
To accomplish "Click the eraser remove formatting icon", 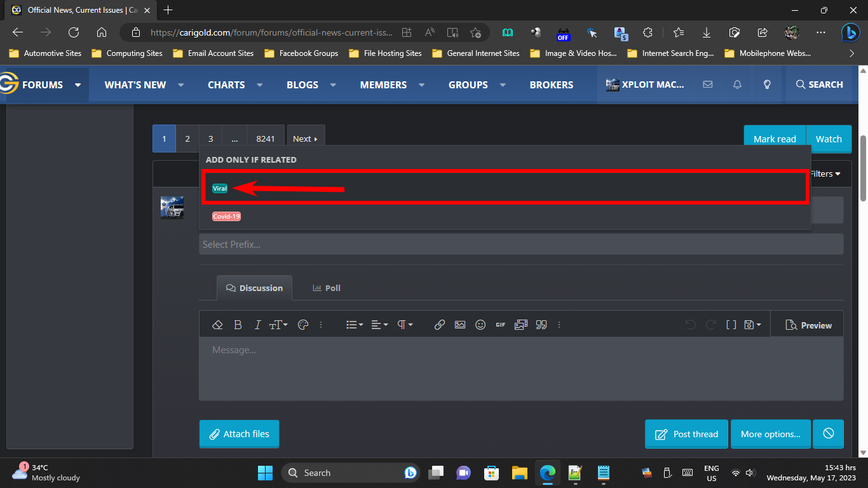I will coord(217,325).
